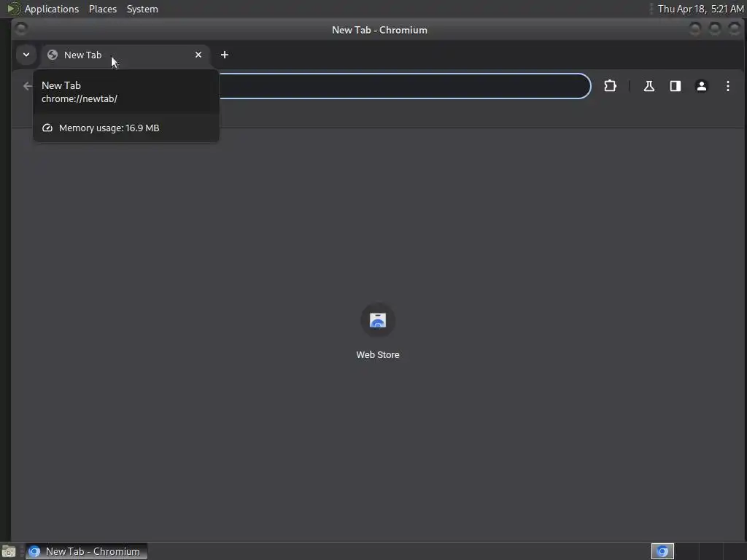Add a new tab with plus button

pos(225,55)
